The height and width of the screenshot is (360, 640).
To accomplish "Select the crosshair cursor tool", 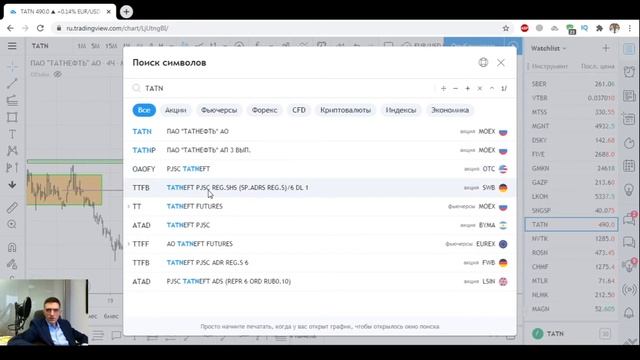I will 12,67.
